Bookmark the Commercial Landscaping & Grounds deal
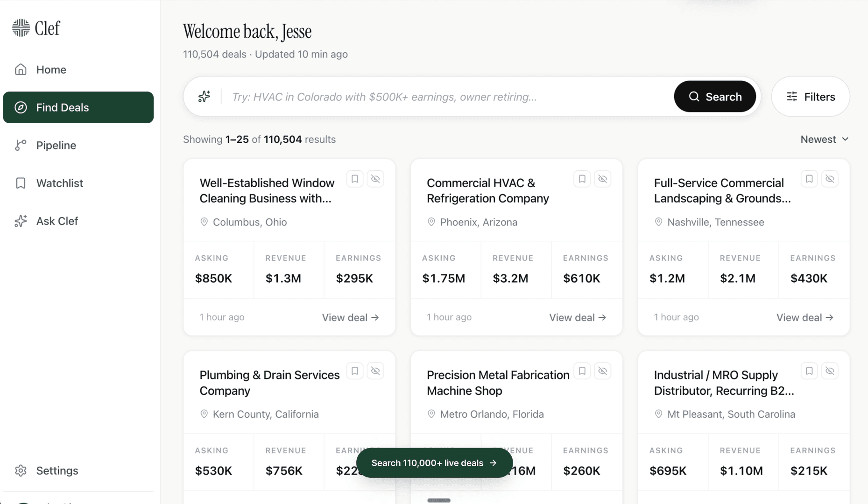This screenshot has height=504, width=868. pos(809,179)
